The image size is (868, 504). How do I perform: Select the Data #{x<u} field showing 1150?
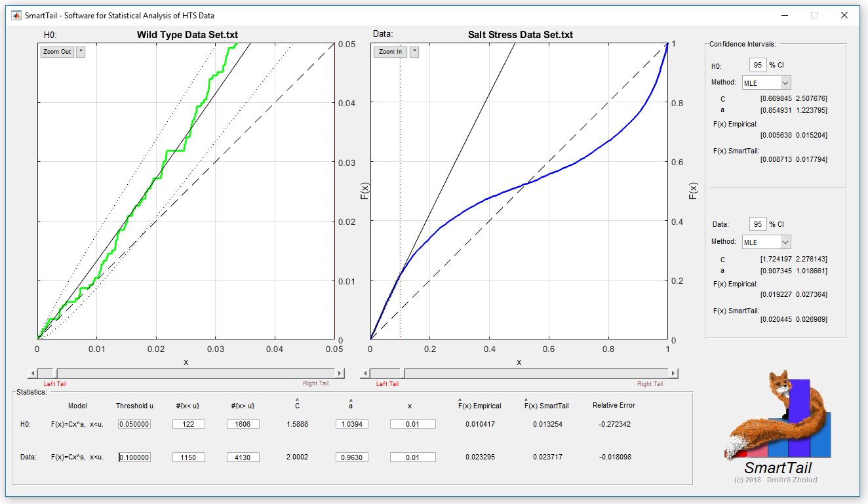[189, 457]
